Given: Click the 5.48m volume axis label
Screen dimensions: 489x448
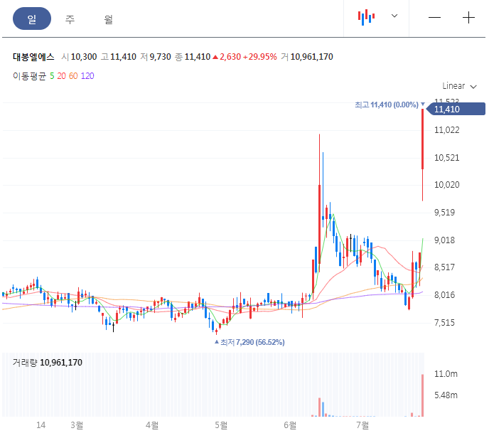Looking at the screenshot, I should 446,395.
